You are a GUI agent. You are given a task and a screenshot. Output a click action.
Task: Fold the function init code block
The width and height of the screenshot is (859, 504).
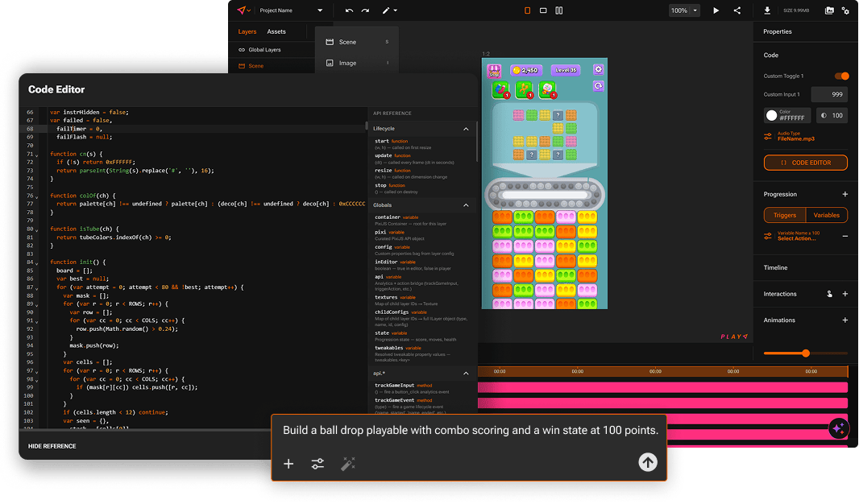pos(37,263)
